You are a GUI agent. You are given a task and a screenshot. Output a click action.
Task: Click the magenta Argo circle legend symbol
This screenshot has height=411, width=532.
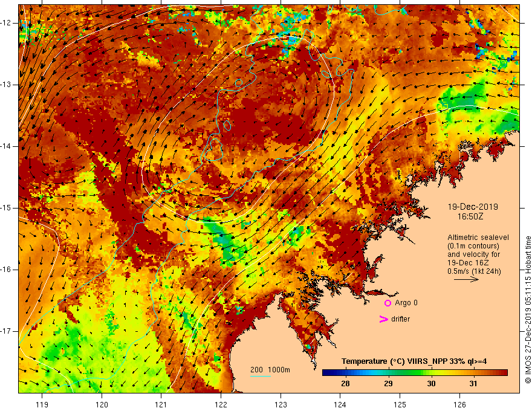point(388,303)
